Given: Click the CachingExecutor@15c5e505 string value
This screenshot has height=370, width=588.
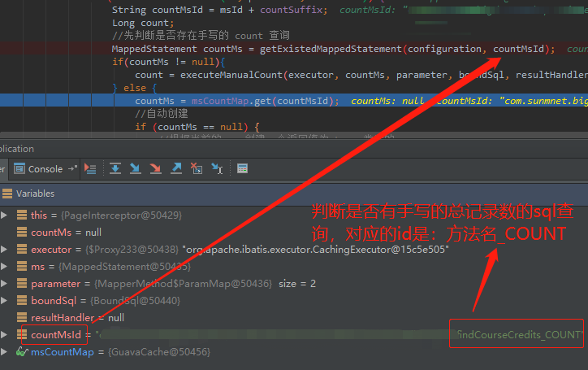Looking at the screenshot, I should click(315, 250).
